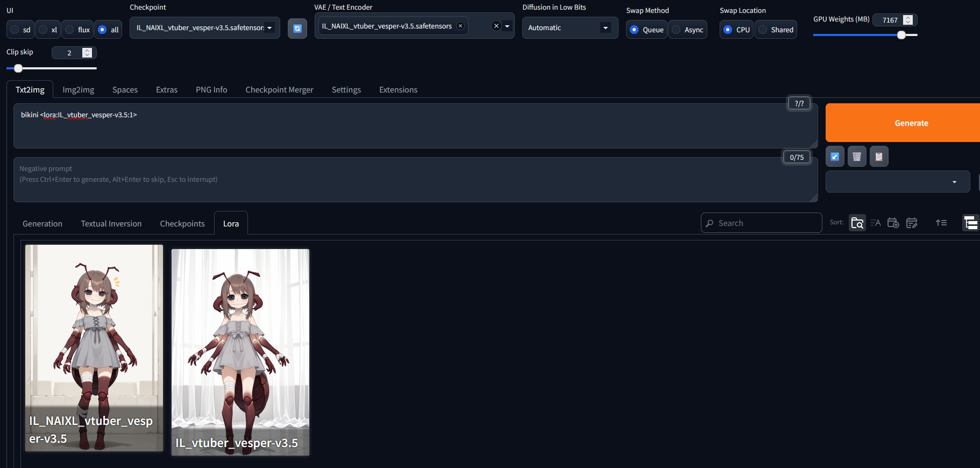Select the IL_NAIXL_vtuber_vesper-v3.5 Lora card
This screenshot has height=468, width=980.
(94, 348)
